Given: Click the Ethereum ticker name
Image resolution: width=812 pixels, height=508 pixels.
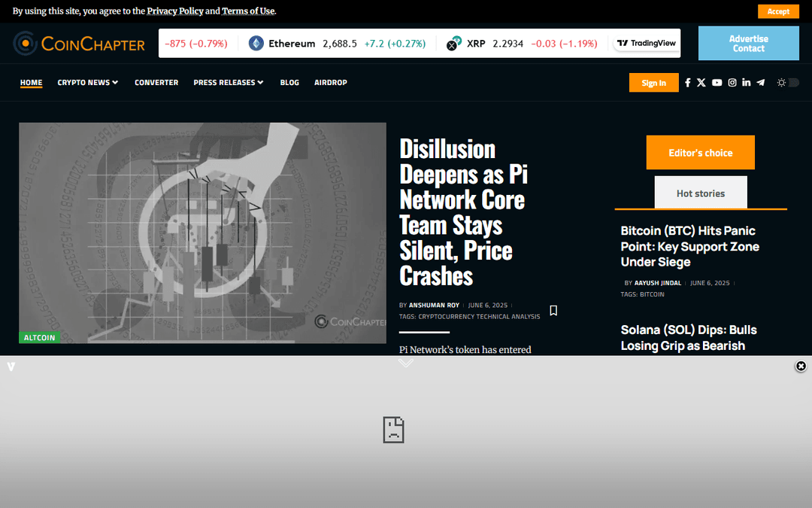Looking at the screenshot, I should 292,44.
